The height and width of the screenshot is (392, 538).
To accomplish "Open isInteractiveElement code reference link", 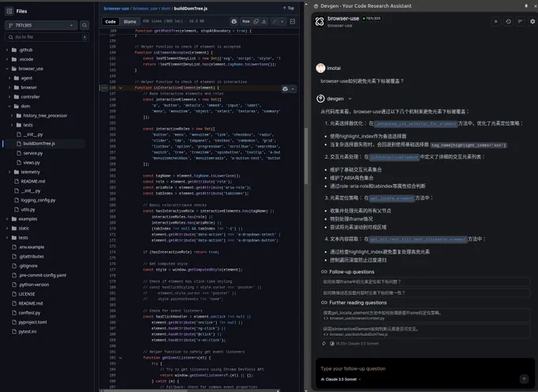I will click(x=394, y=157).
